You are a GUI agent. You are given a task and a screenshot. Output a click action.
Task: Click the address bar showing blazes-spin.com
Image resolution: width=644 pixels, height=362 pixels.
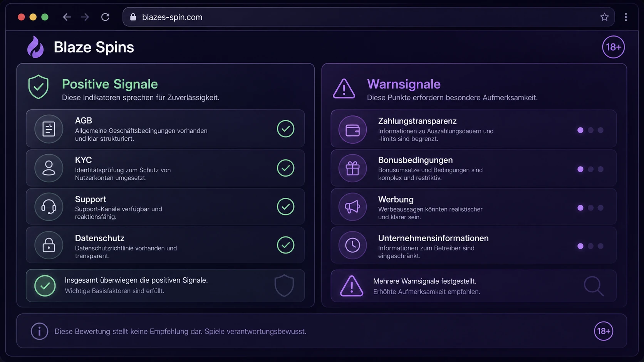click(x=368, y=17)
